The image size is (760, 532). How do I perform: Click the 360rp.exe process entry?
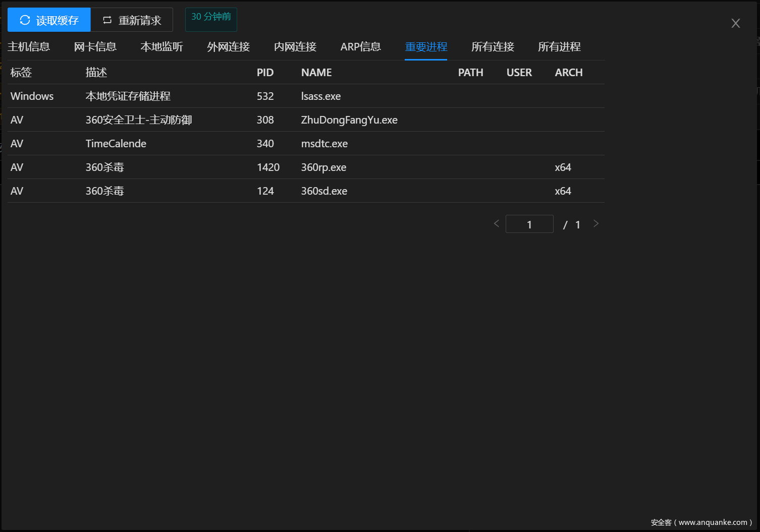click(x=323, y=167)
